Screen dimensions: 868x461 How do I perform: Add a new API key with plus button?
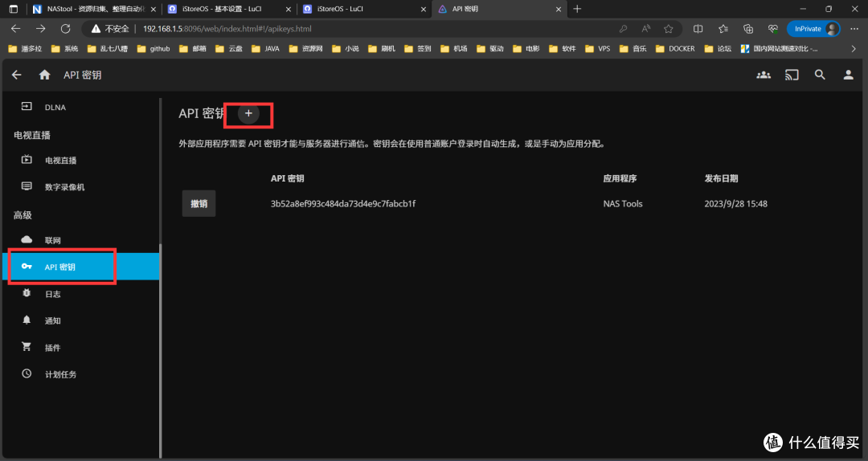pos(248,113)
